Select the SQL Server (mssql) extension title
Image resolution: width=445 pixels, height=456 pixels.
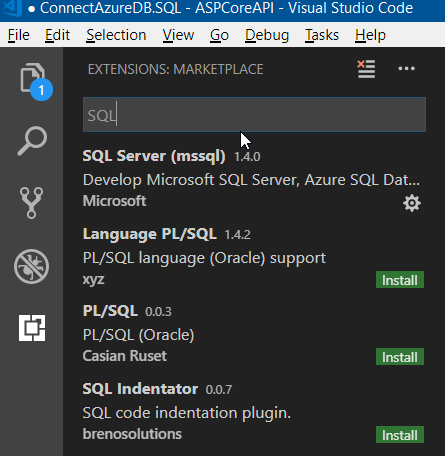point(154,156)
